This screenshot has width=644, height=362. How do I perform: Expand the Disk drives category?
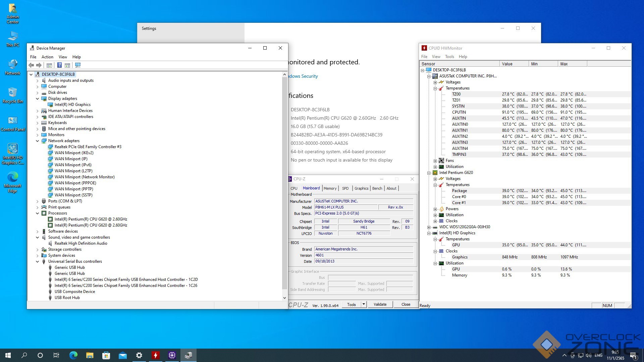[37, 93]
